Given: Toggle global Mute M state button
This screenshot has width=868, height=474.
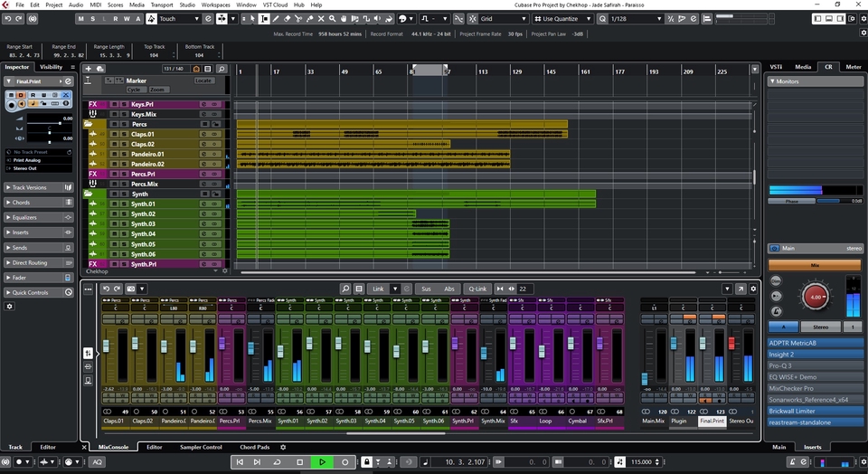Looking at the screenshot, I should point(81,18).
